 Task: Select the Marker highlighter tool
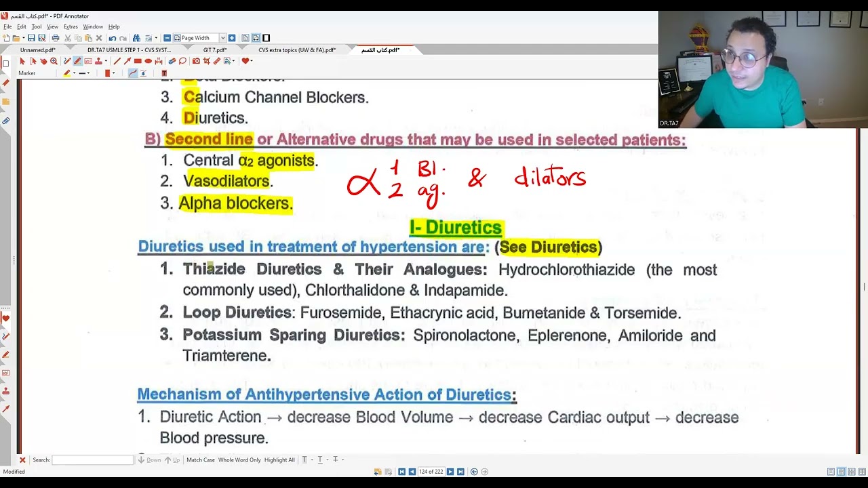click(77, 61)
